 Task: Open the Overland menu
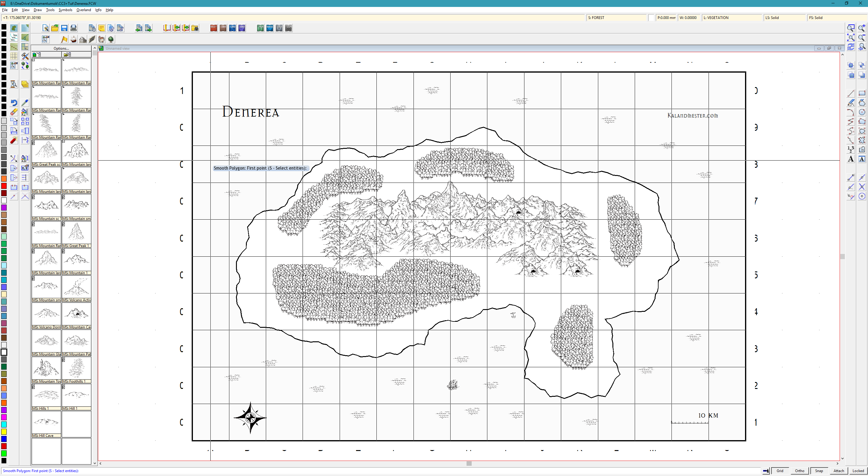83,10
